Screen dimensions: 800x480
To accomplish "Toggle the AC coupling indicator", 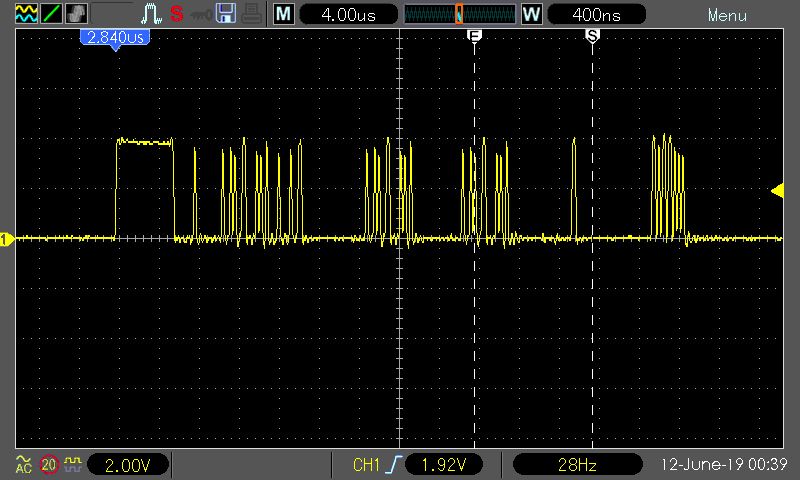I will click(24, 465).
